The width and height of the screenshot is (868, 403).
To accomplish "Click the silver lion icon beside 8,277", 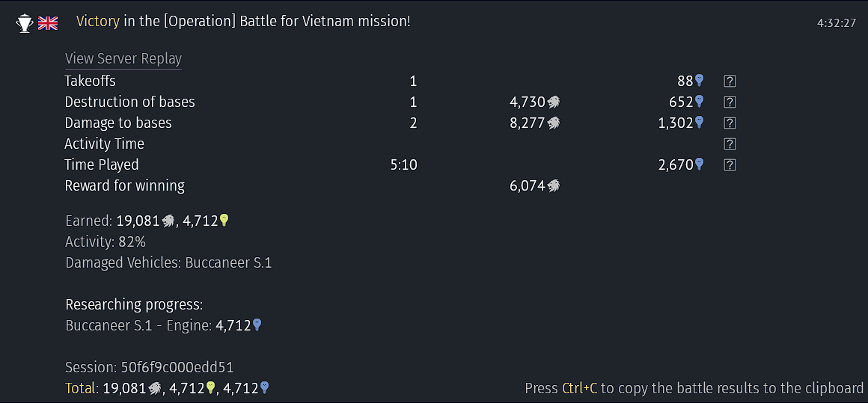I will (x=554, y=123).
